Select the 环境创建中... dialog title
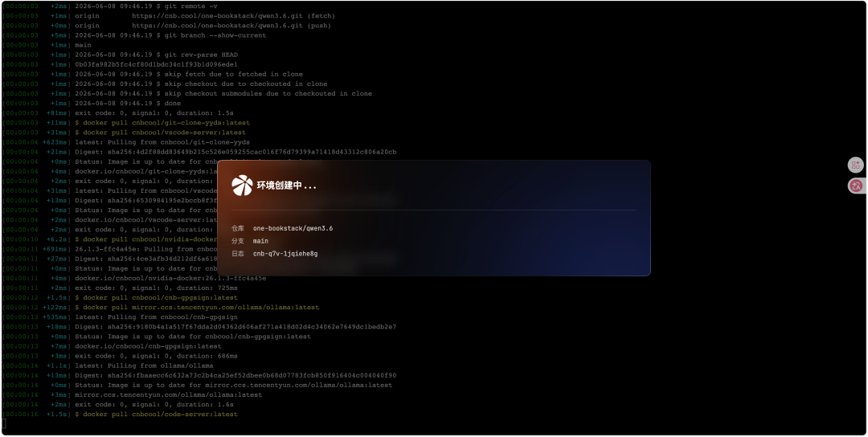The width and height of the screenshot is (868, 437). [x=286, y=186]
